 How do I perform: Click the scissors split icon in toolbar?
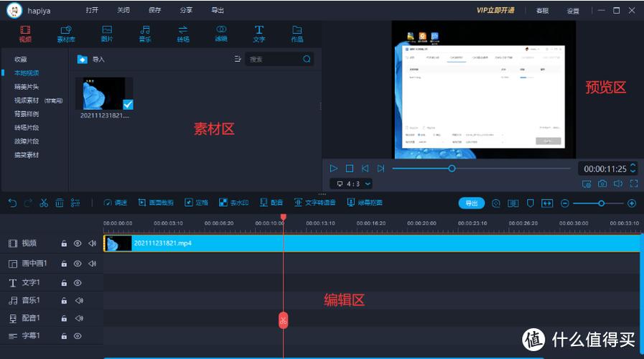click(x=44, y=203)
